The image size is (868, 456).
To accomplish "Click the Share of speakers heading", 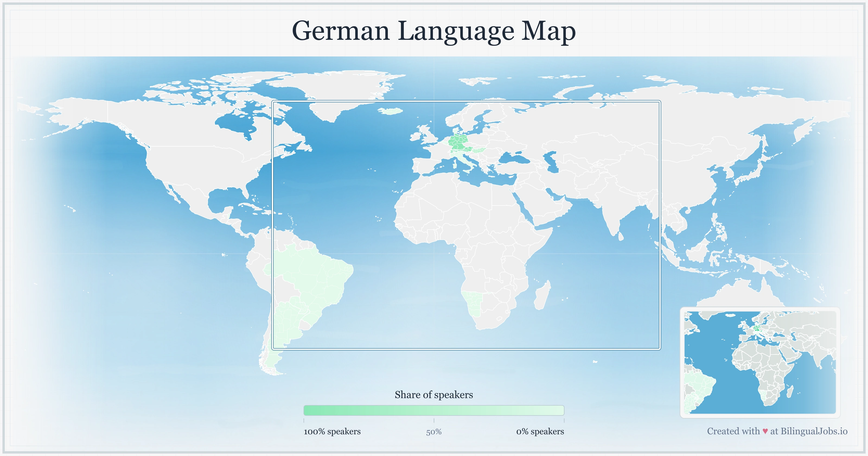I will point(434,395).
